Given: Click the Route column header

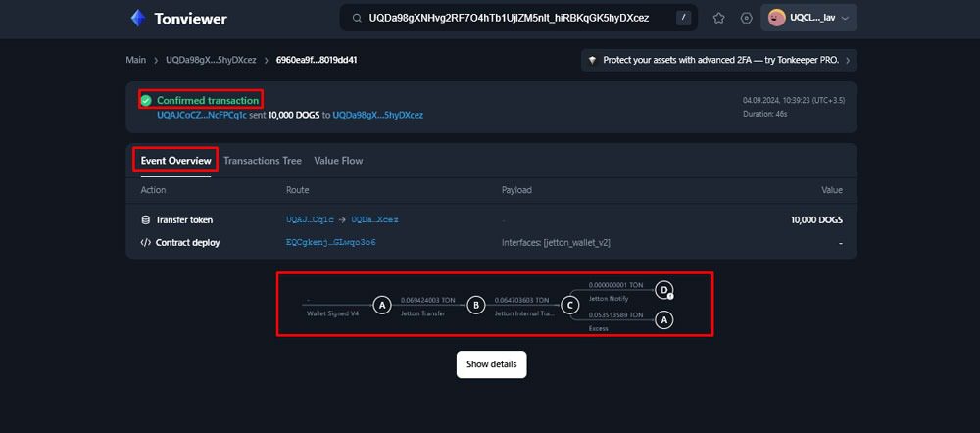Looking at the screenshot, I should coord(298,190).
